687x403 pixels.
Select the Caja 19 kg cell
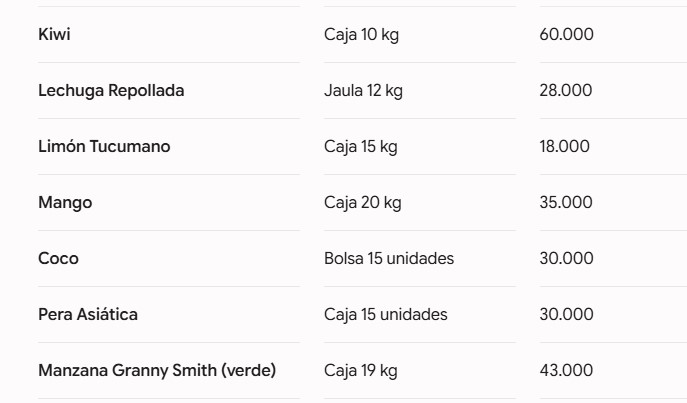pos(361,371)
